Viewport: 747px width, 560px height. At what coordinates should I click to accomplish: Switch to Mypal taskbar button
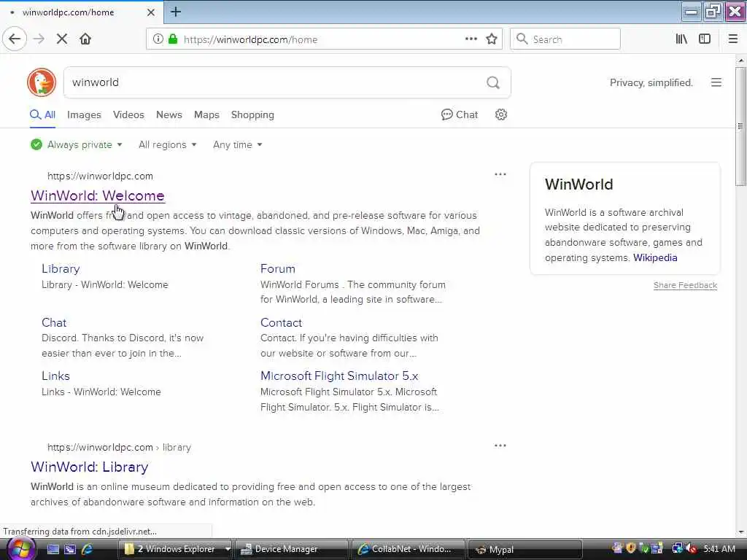point(525,549)
